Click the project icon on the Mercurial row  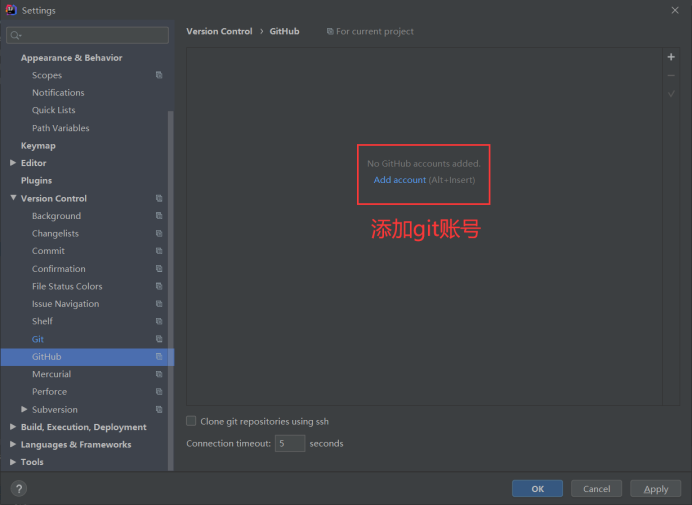coord(159,374)
